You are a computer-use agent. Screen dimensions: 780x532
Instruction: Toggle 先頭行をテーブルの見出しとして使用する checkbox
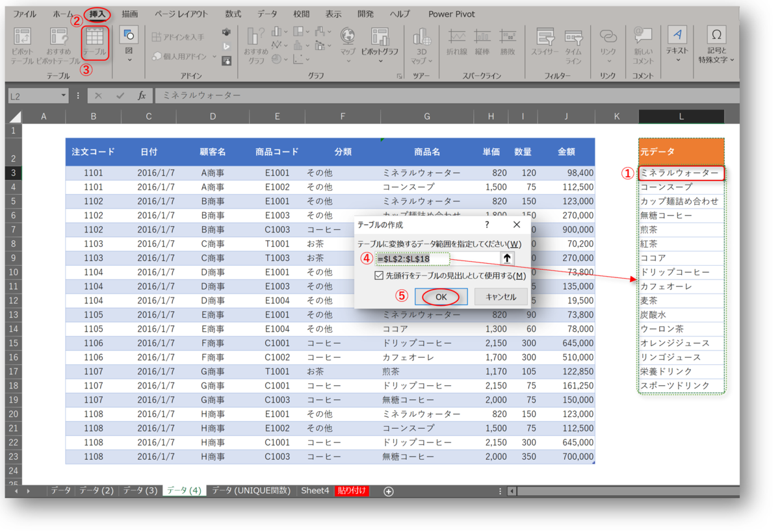[380, 276]
